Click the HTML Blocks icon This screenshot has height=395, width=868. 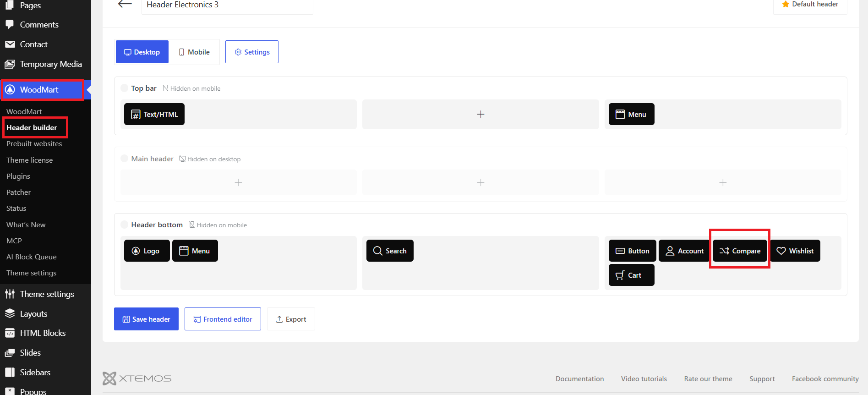10,333
